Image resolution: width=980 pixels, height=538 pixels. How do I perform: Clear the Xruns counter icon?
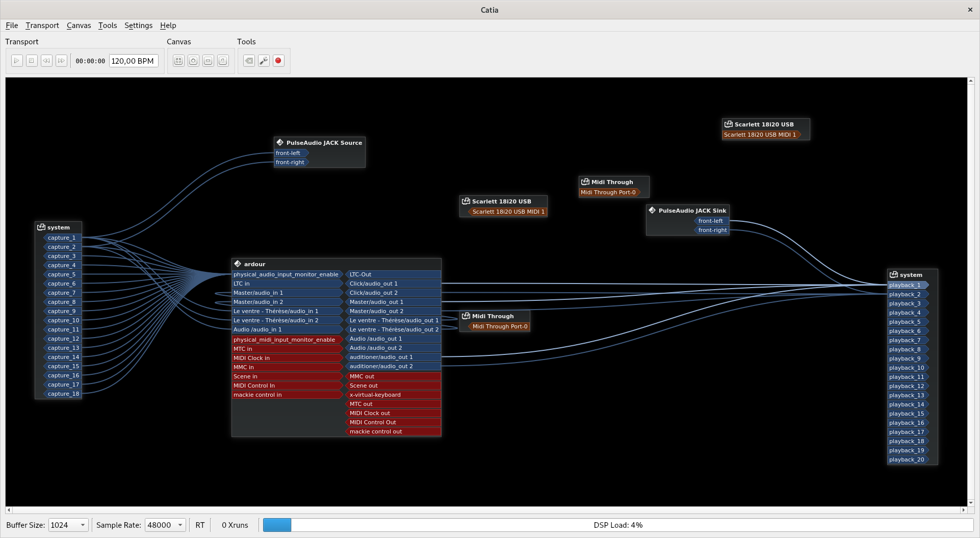[249, 61]
